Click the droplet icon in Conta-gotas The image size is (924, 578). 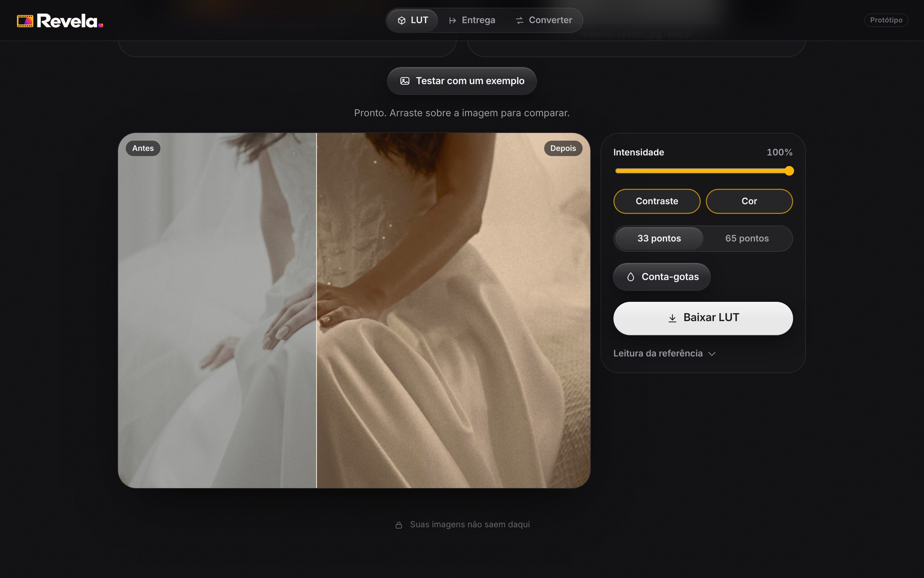click(x=630, y=277)
